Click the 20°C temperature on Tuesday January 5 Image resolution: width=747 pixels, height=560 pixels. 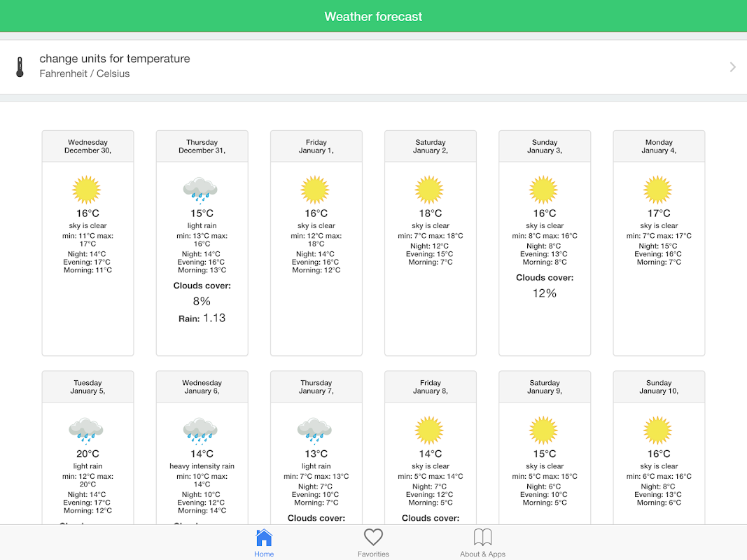click(x=88, y=454)
